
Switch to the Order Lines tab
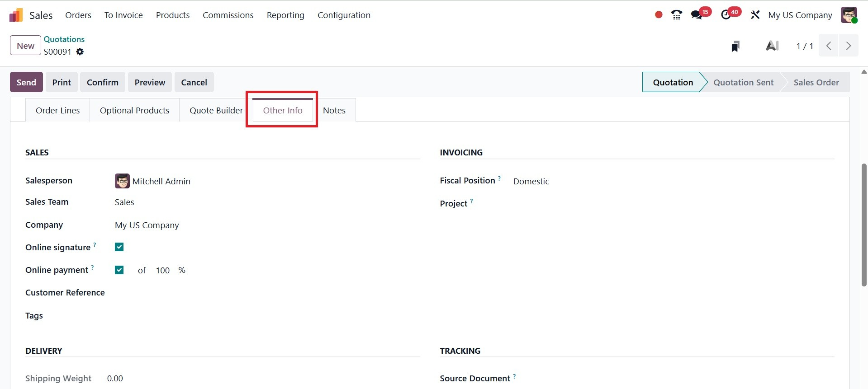point(57,110)
